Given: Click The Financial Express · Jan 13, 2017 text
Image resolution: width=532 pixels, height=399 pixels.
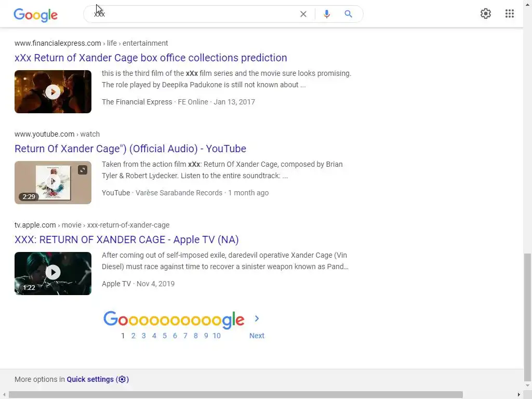Looking at the screenshot, I should click(x=179, y=102).
